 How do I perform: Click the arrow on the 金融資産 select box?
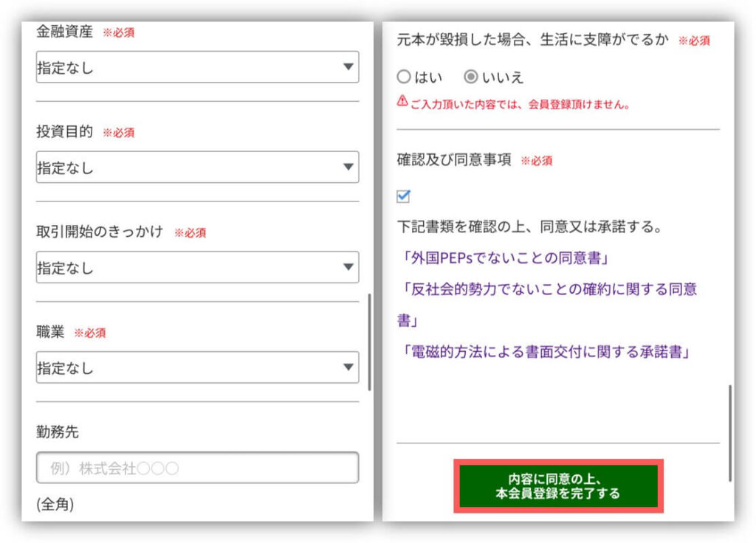[348, 67]
